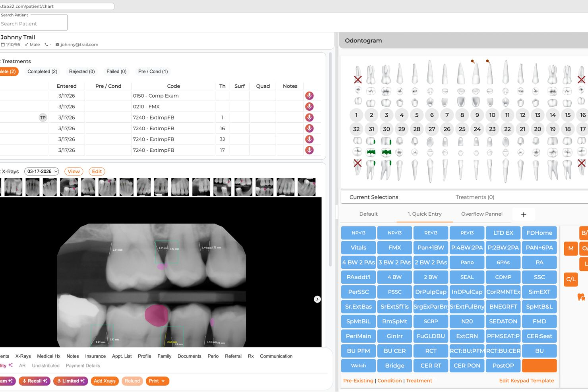Select tooth number 8 on odontogram
588x392 pixels.
462,115
